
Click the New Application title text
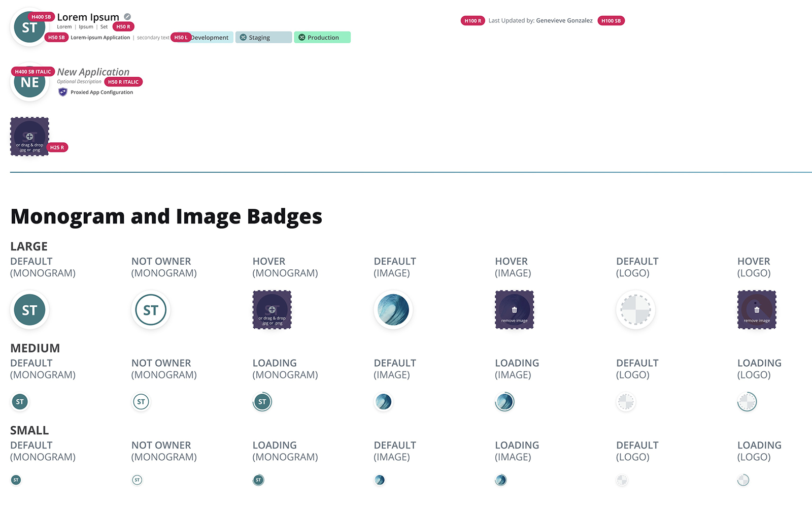click(93, 72)
